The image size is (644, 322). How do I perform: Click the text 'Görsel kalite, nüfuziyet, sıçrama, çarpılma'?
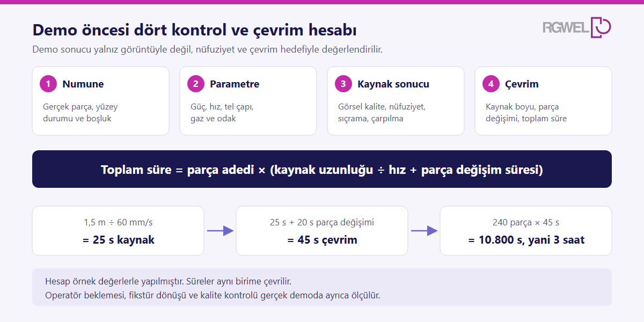point(382,113)
